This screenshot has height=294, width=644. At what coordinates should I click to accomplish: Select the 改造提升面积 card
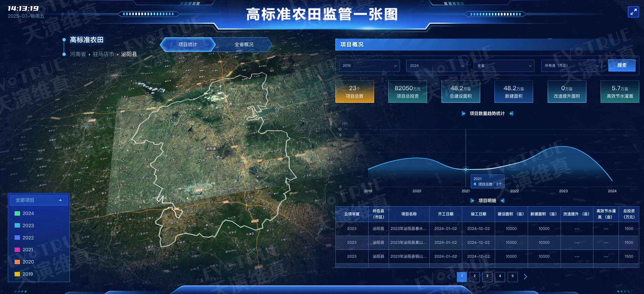pyautogui.click(x=567, y=92)
